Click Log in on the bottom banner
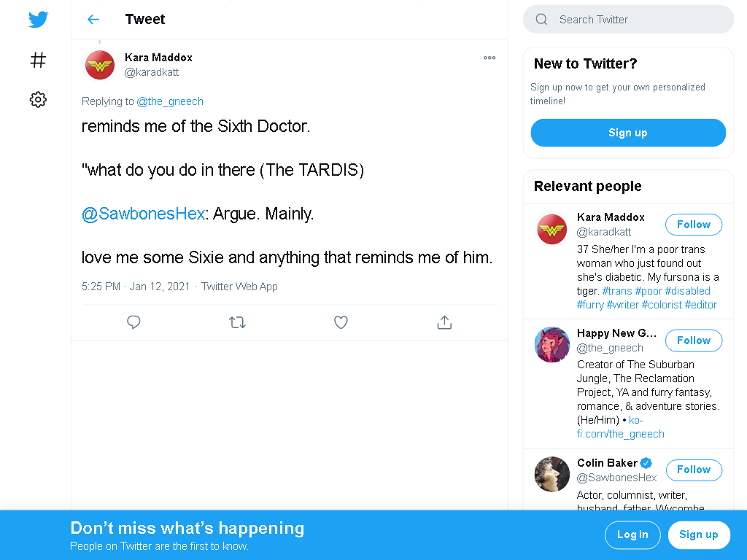Screen dimensions: 747x560 point(632,534)
